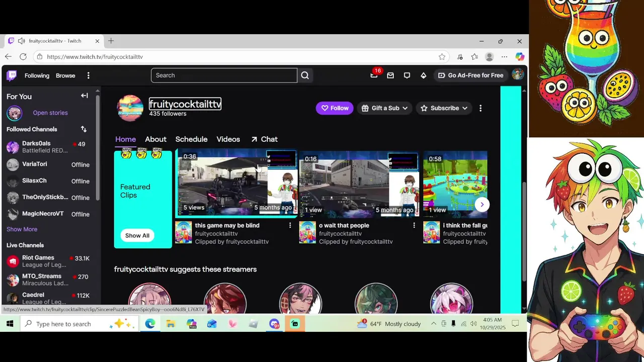Click Show All featured clips button
This screenshot has height=362, width=644.
tap(137, 235)
